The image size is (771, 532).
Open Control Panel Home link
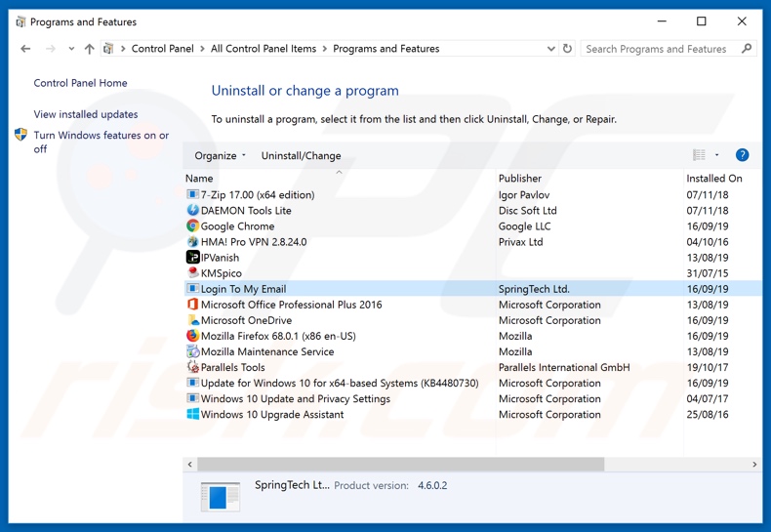tap(80, 83)
